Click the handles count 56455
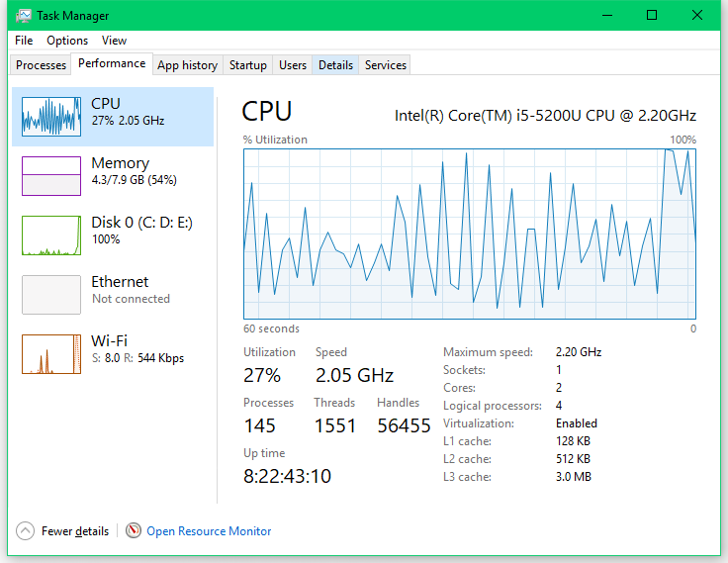Image resolution: width=728 pixels, height=563 pixels. pos(404,425)
